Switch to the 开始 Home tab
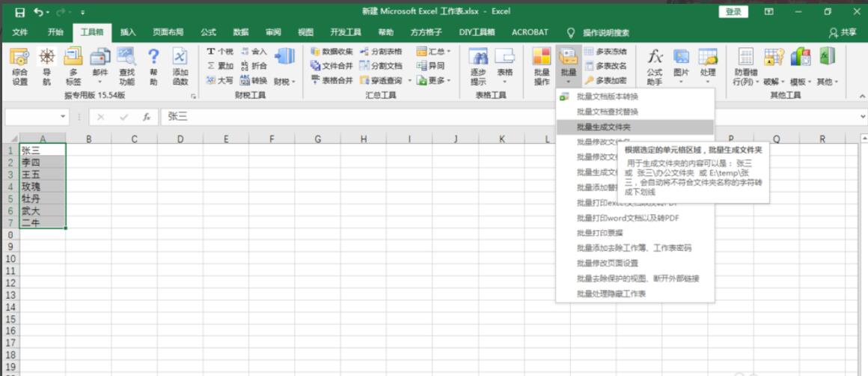Viewport: 868px width, 376px height. tap(55, 33)
